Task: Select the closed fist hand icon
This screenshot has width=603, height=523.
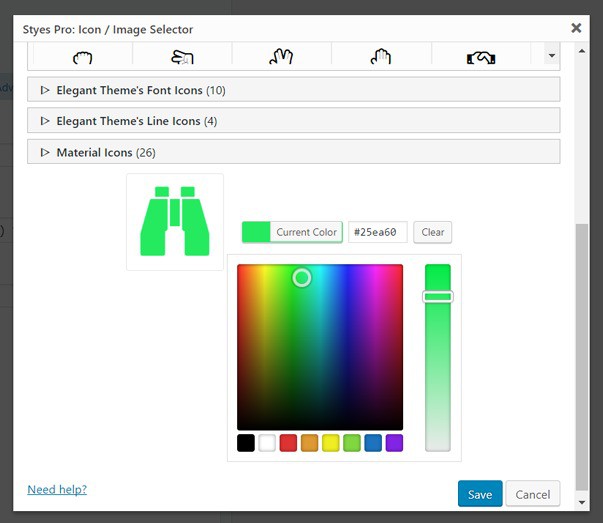Action: click(82, 58)
